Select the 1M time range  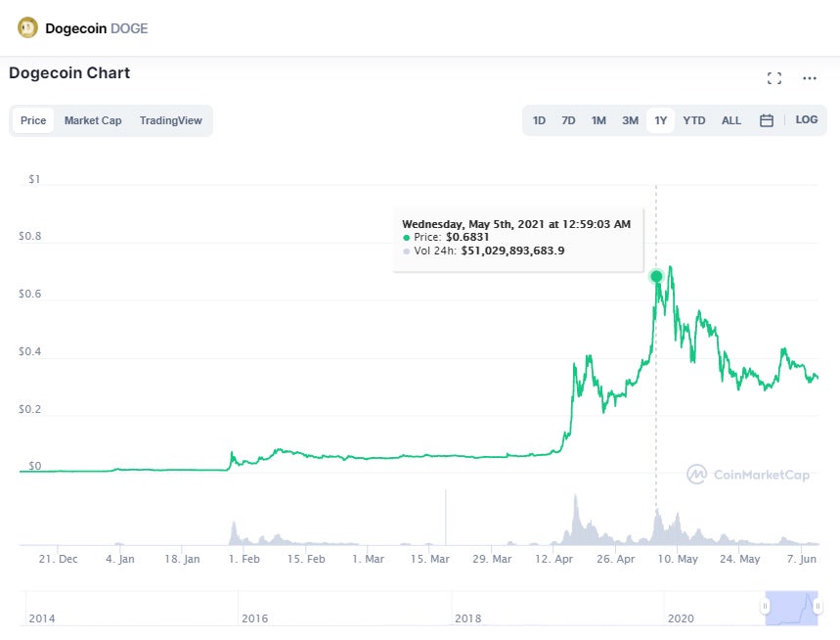click(598, 120)
